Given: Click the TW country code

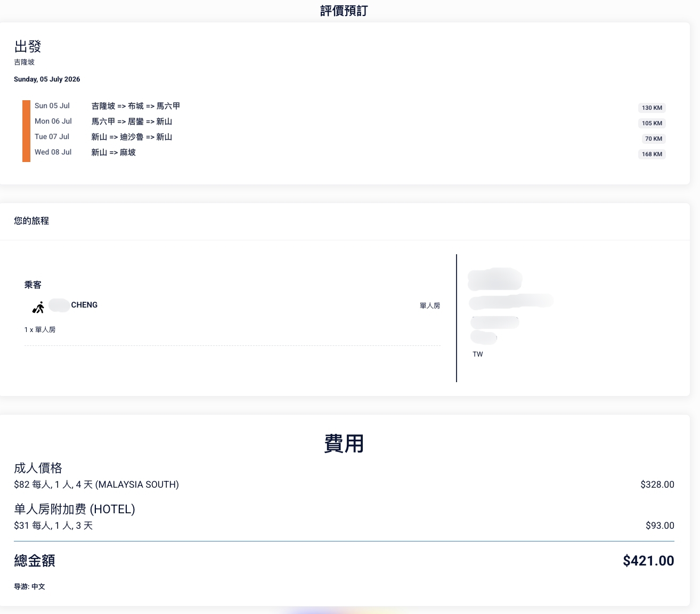Looking at the screenshot, I should (x=478, y=354).
